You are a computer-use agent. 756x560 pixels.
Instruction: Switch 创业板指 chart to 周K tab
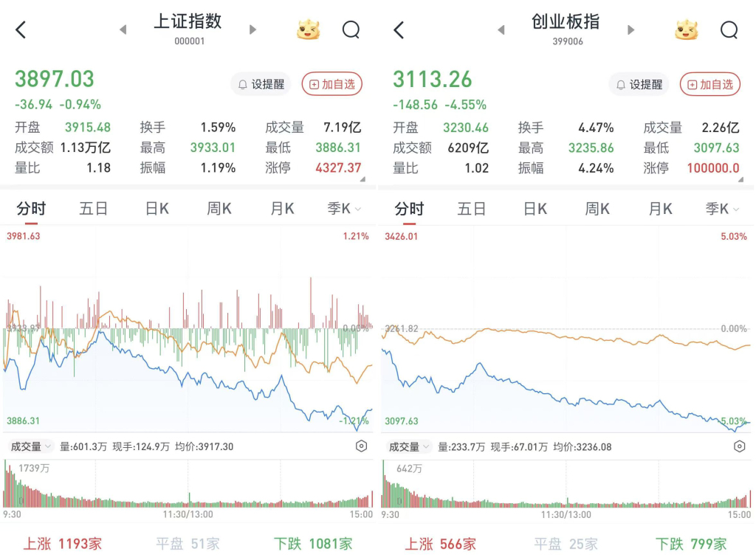(597, 210)
